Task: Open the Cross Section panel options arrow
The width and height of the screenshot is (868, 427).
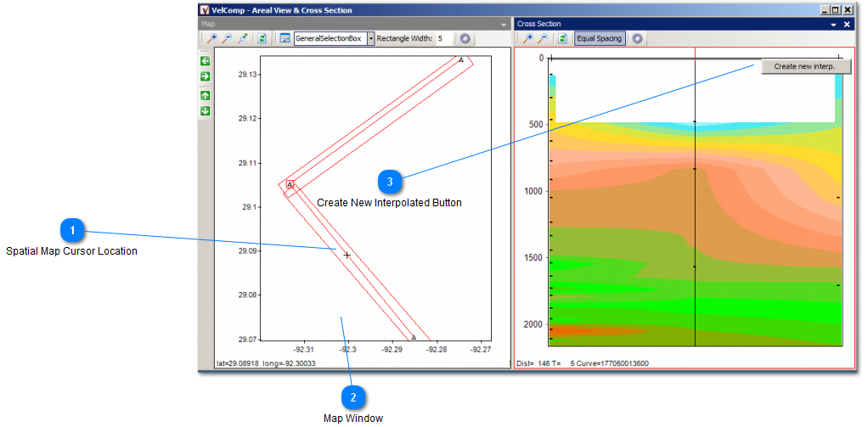Action: 834,25
